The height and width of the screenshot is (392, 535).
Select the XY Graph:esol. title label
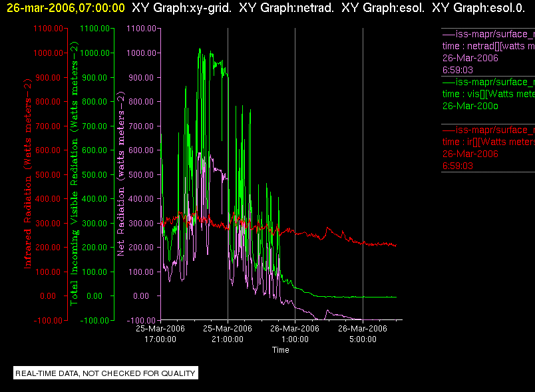pyautogui.click(x=383, y=8)
